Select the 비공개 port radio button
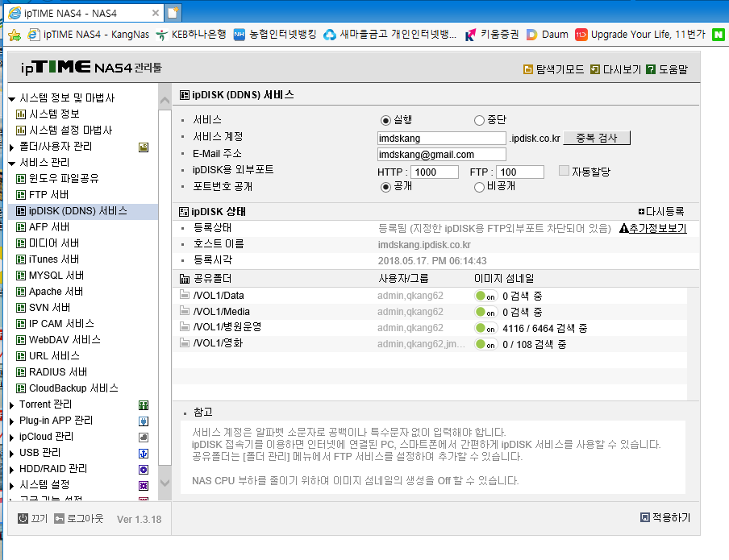The width and height of the screenshot is (729, 560). (479, 187)
